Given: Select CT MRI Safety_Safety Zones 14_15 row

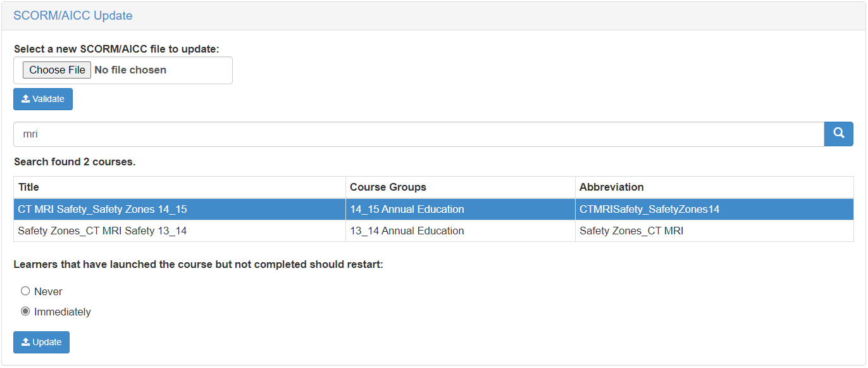Looking at the screenshot, I should coord(102,209).
